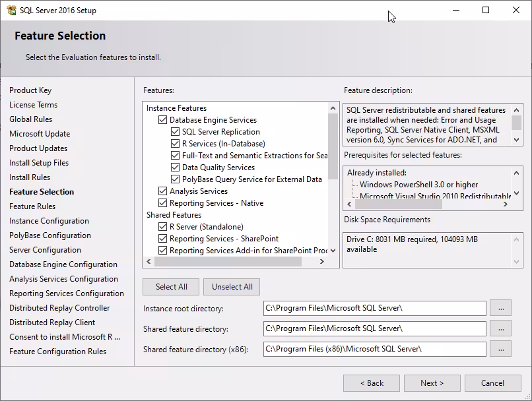Toggle Reporting Services Add-in for SharePoint checkbox
This screenshot has width=532, height=401.
coord(162,251)
